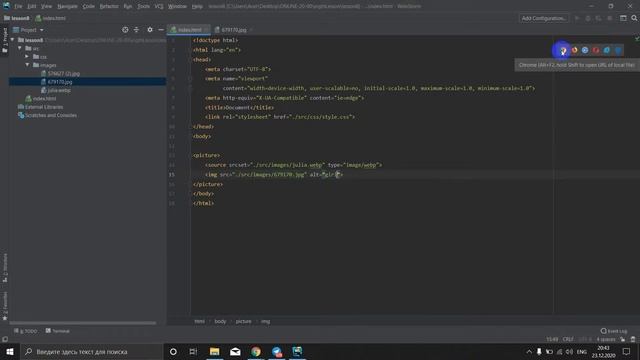Screen dimensions: 640x360
Task: Collapse the lesson8 root folder arrow
Action: [x=12, y=40]
